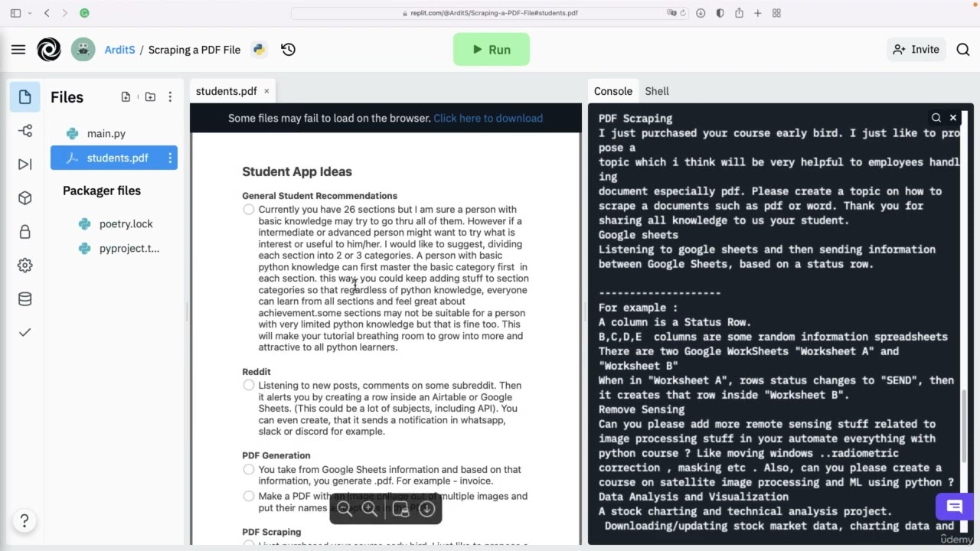The height and width of the screenshot is (551, 980).
Task: Open a new Safari tab
Action: [758, 13]
